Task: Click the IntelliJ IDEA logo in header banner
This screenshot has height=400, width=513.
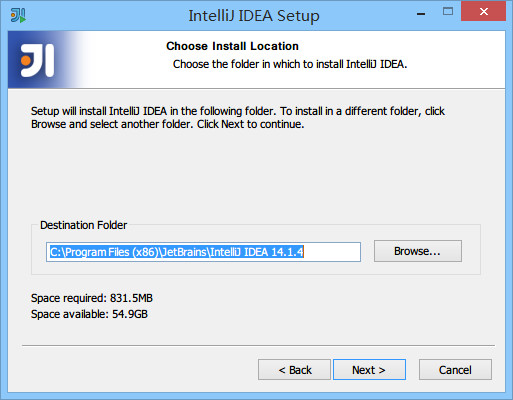Action: (37, 60)
